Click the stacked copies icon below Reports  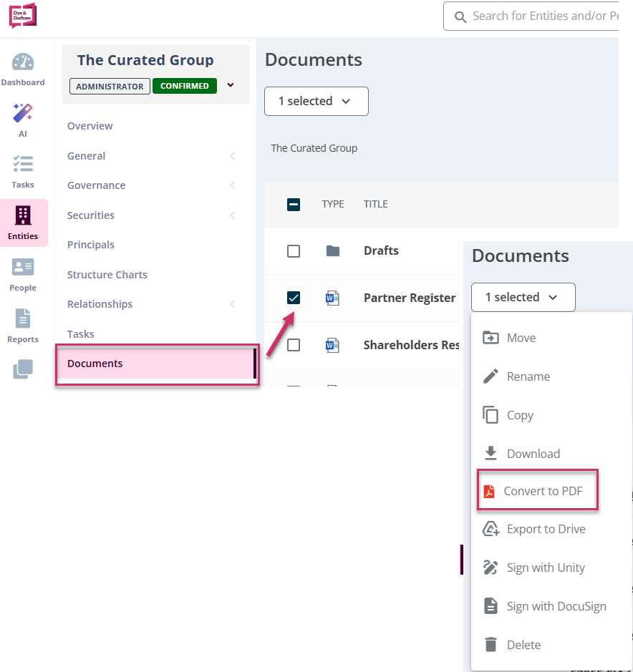pos(23,369)
